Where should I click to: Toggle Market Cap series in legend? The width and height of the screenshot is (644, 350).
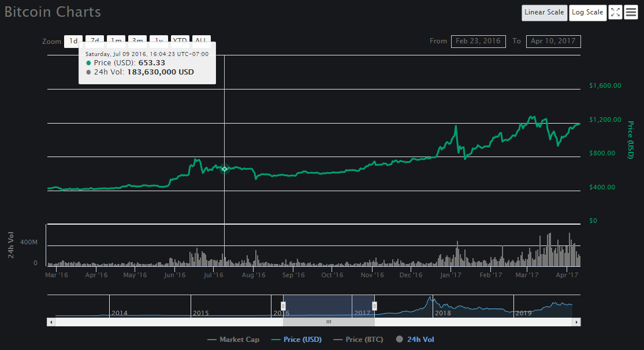pyautogui.click(x=233, y=340)
